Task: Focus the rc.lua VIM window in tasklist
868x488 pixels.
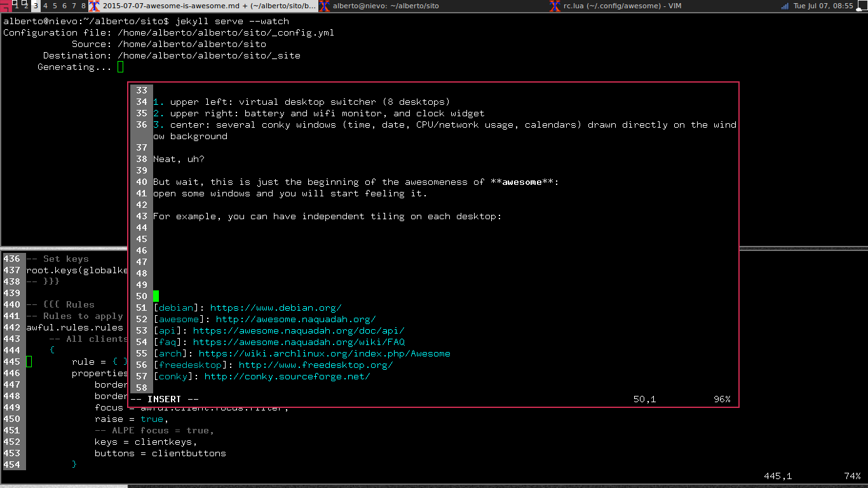Action: (x=665, y=6)
